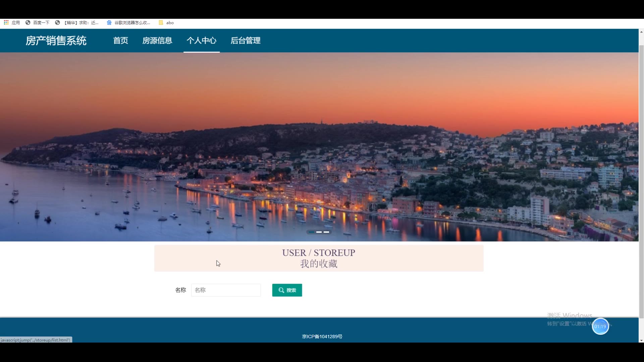Open the 后台管理 nav link
Viewport: 644px width, 362px height.
click(245, 41)
